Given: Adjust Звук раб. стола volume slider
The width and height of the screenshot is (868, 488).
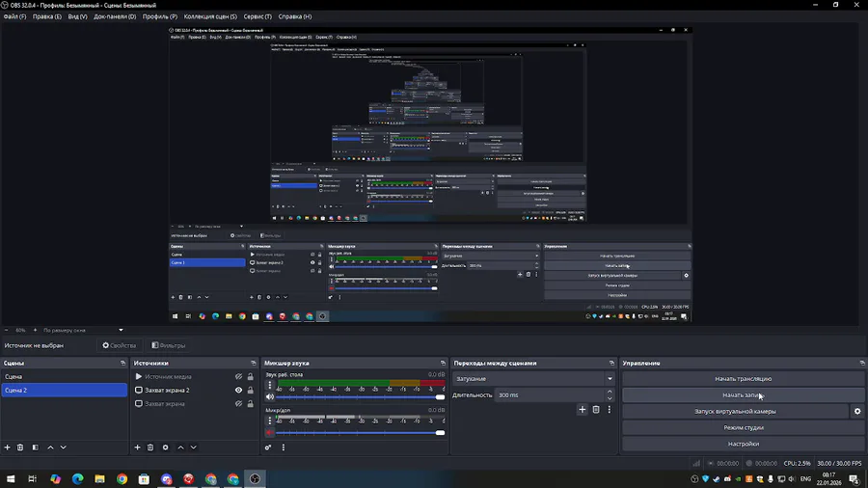Looking at the screenshot, I should tap(361, 396).
